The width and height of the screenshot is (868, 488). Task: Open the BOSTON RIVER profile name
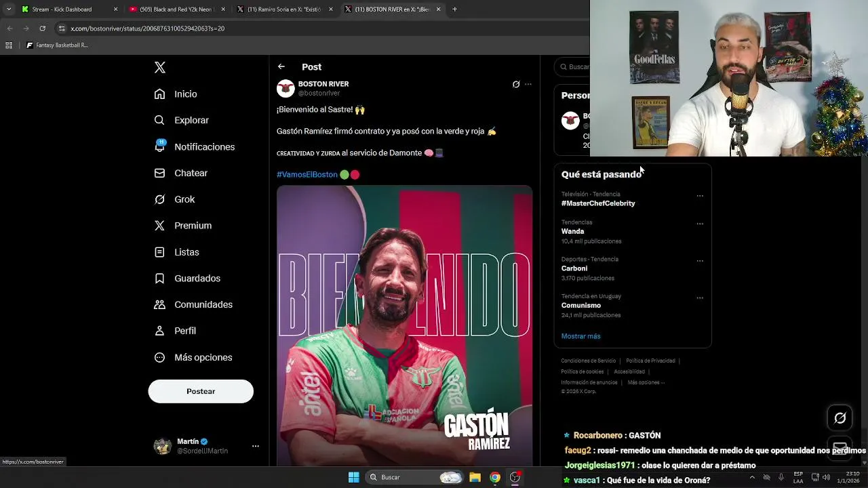[x=323, y=84]
